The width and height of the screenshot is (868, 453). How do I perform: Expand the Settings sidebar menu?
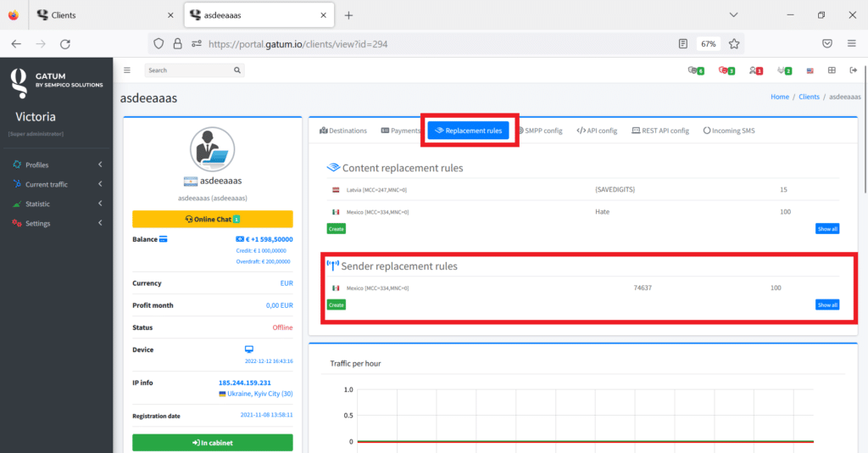pos(57,223)
